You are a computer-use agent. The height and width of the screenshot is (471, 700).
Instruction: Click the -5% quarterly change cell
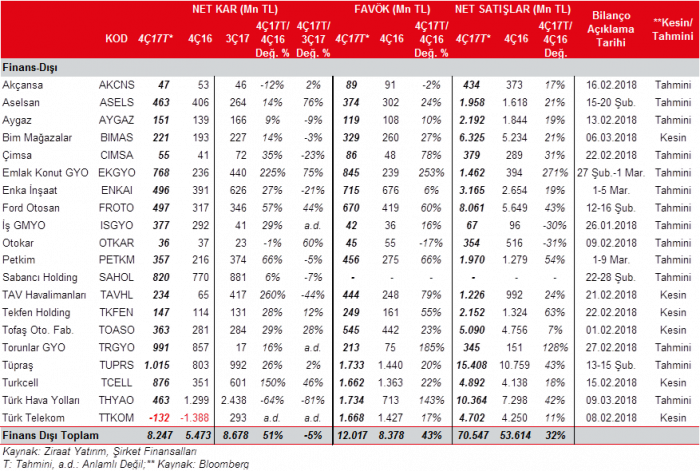313,437
